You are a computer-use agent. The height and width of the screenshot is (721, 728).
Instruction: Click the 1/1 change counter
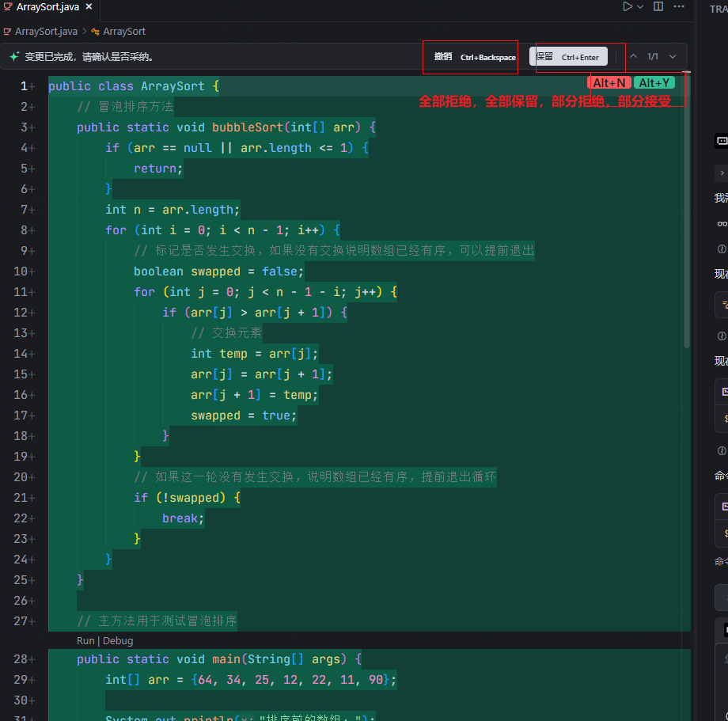653,57
